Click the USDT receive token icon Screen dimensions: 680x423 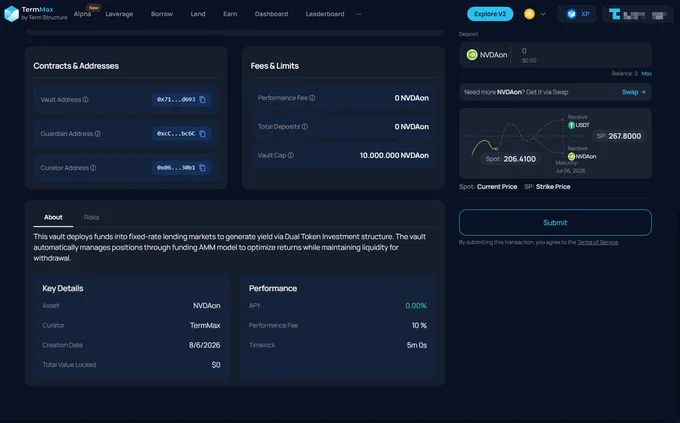point(572,125)
